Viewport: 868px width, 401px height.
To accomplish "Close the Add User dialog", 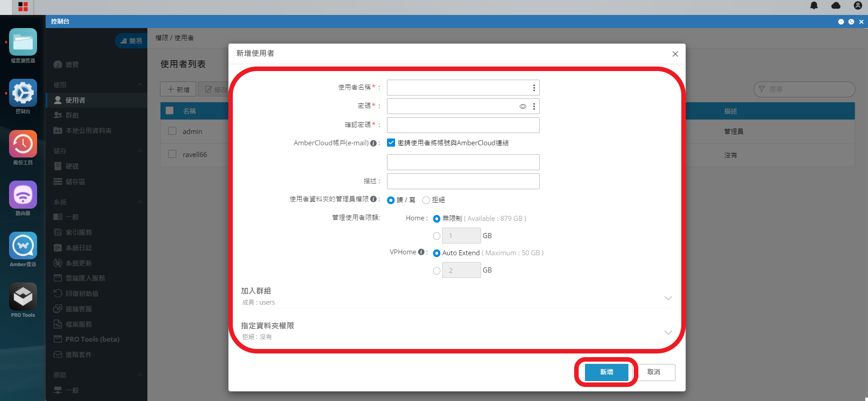I will 675,54.
